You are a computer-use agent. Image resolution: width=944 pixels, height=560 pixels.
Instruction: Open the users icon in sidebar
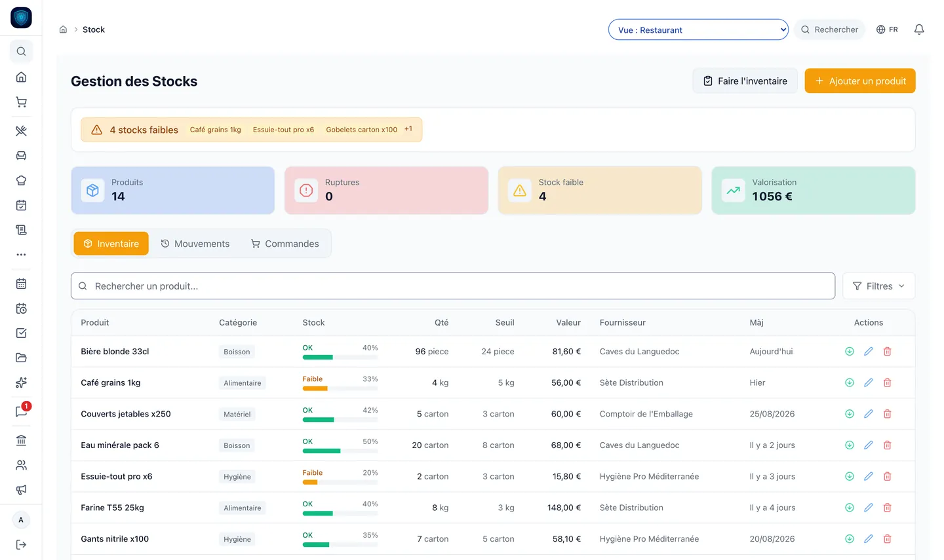[x=21, y=465]
